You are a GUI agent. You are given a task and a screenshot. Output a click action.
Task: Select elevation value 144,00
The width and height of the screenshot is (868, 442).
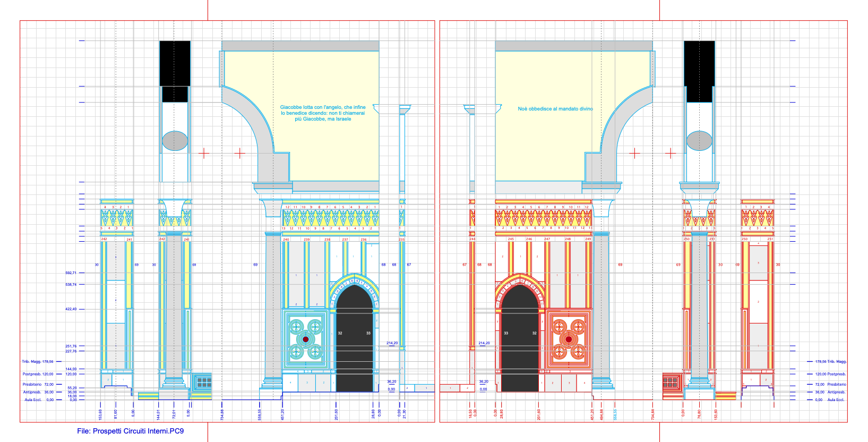(x=71, y=369)
